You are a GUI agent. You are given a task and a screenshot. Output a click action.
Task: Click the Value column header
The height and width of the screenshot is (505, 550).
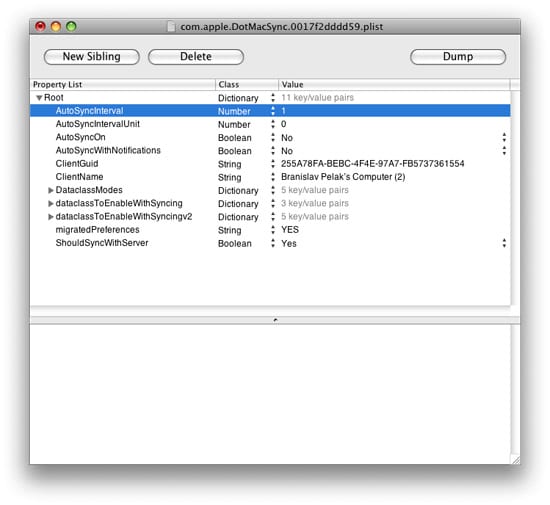394,85
